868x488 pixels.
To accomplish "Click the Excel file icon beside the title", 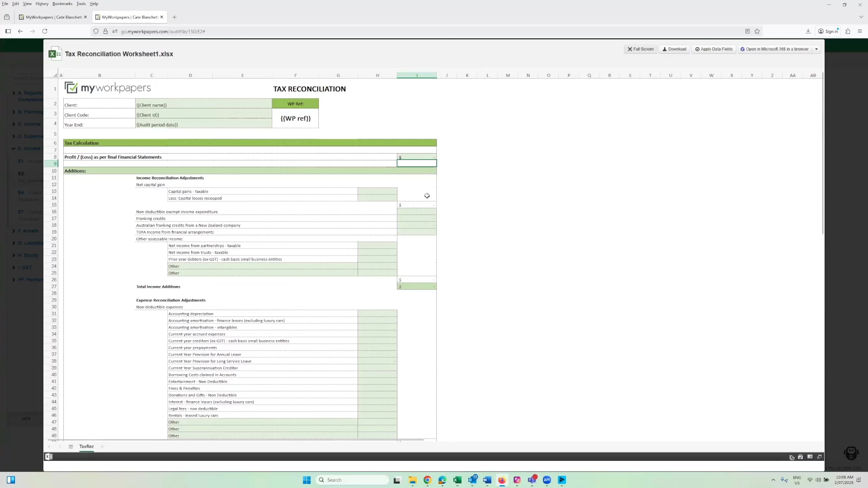I will tap(55, 54).
